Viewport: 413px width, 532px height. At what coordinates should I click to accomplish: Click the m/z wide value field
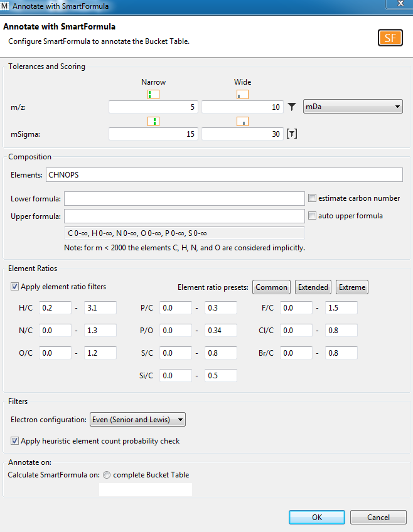tap(243, 107)
